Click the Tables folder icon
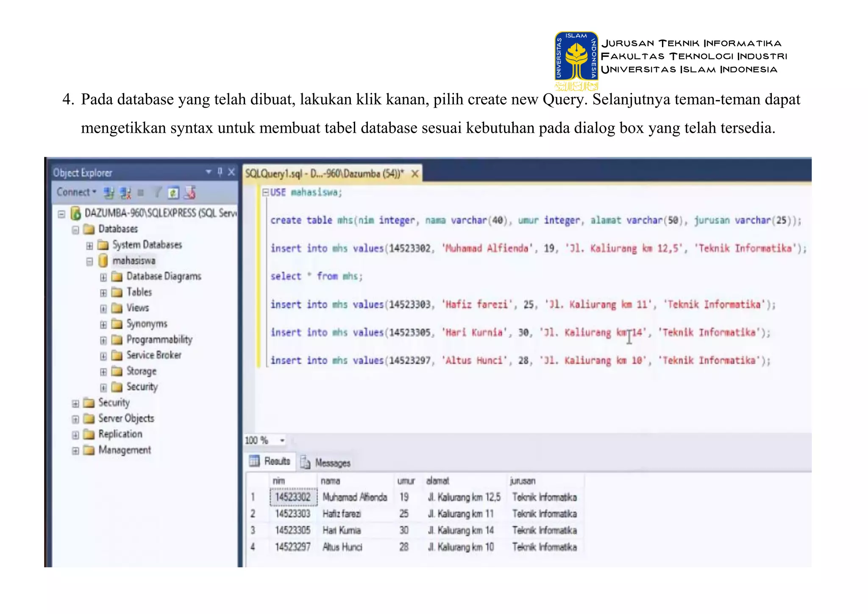This screenshot has height=614, width=868. [117, 293]
